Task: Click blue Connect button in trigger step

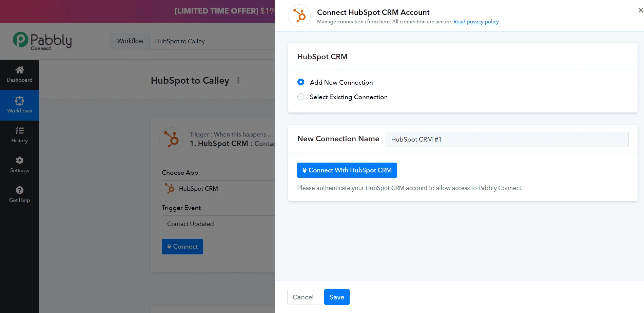Action: pos(182,247)
